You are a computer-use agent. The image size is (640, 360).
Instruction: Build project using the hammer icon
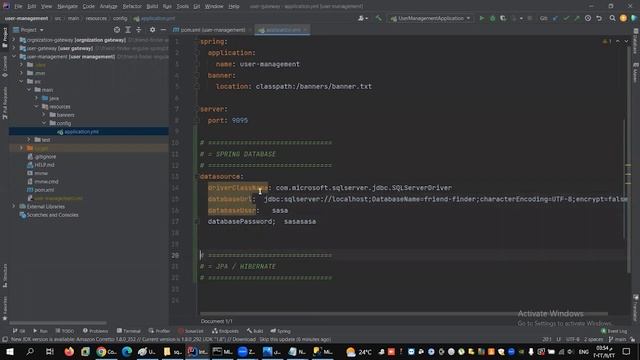[379, 18]
